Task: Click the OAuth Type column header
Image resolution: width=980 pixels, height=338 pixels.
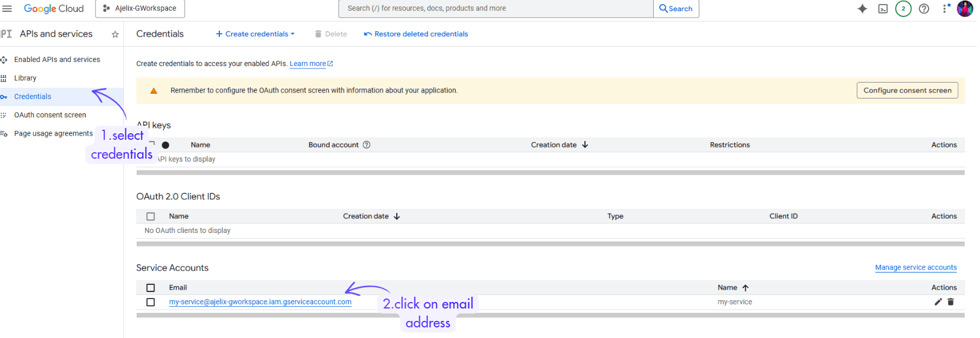Action: [x=615, y=216]
